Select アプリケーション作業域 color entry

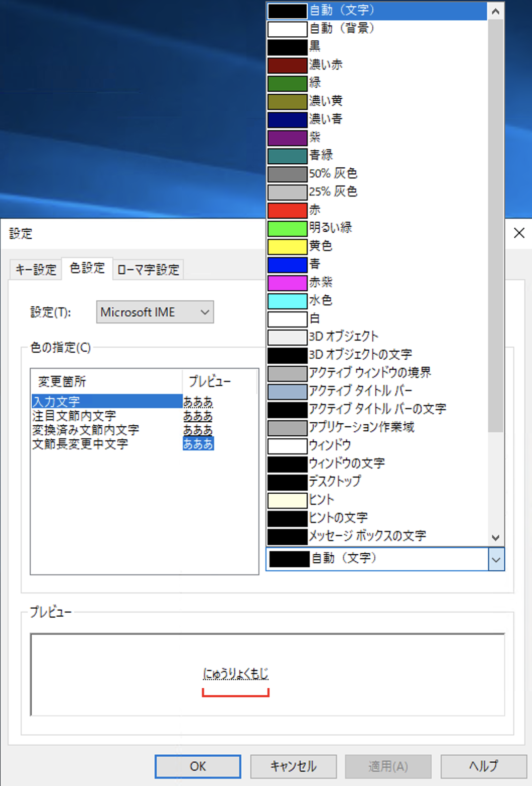coord(377,428)
